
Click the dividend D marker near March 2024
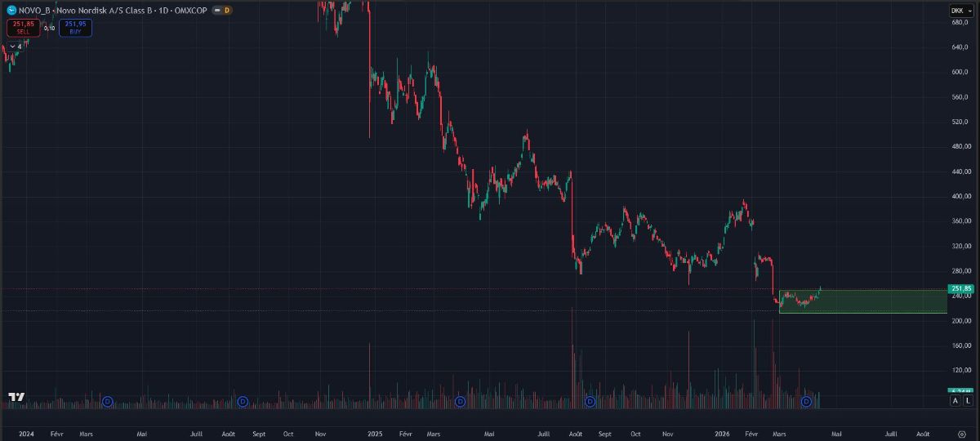point(108,402)
